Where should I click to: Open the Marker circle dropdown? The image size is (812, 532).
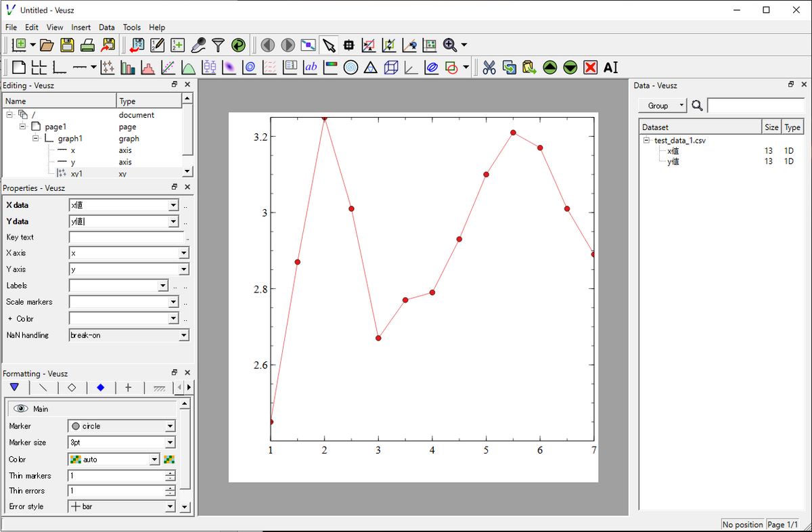click(171, 426)
